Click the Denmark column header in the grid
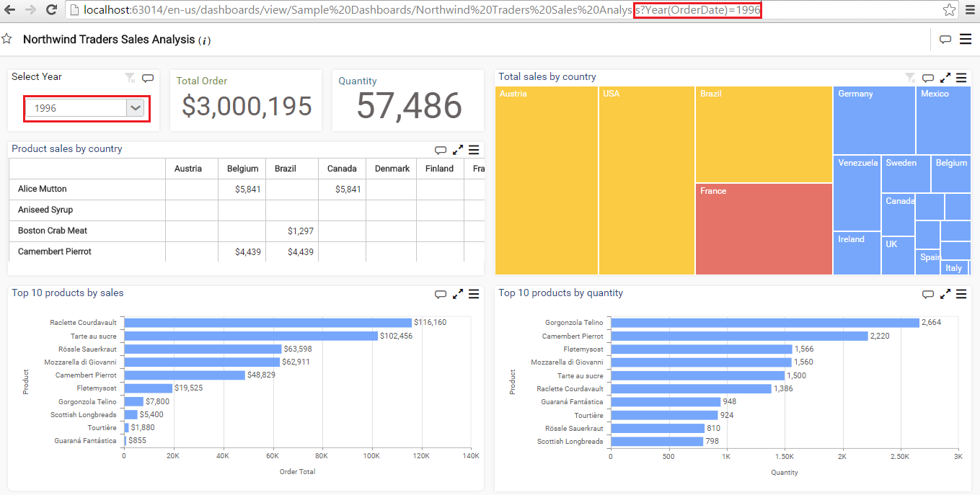Viewport: 980px width, 495px height. click(x=393, y=169)
